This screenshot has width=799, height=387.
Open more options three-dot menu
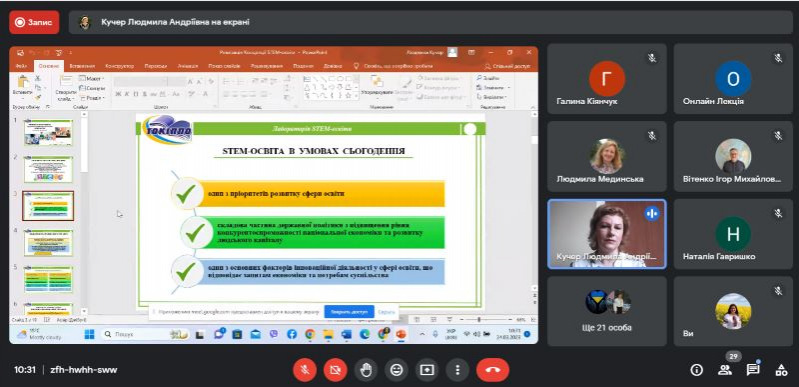458,370
